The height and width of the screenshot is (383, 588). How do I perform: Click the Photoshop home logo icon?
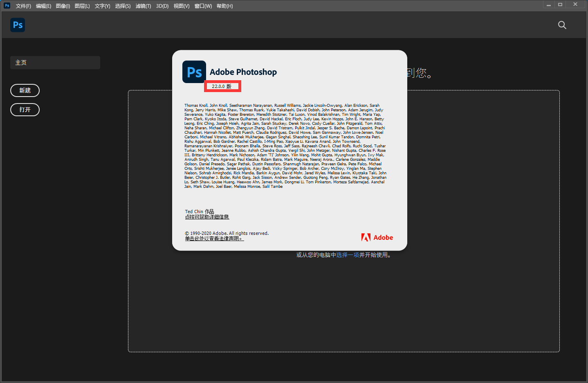(18, 25)
